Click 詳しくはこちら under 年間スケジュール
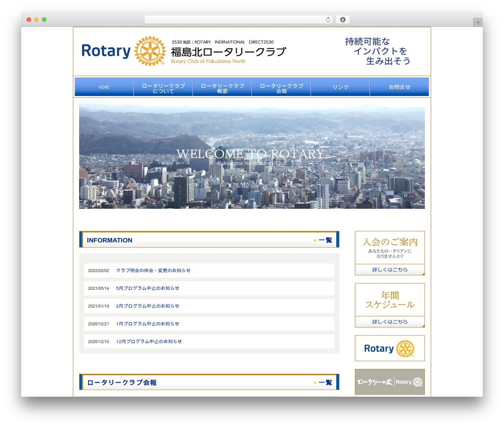The height and width of the screenshot is (427, 504). (390, 322)
